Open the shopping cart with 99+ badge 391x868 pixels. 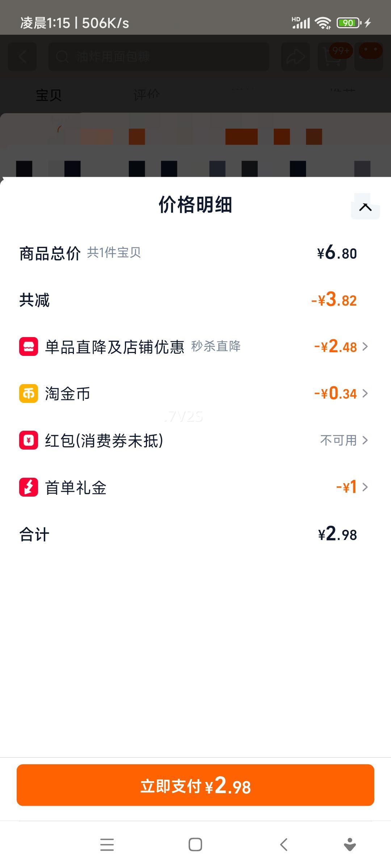pos(332,56)
